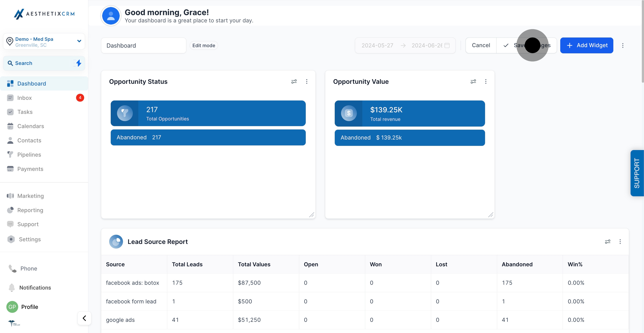Screen dimensions: 644x333
Task: Cancel dashboard edit mode
Action: coord(481,46)
